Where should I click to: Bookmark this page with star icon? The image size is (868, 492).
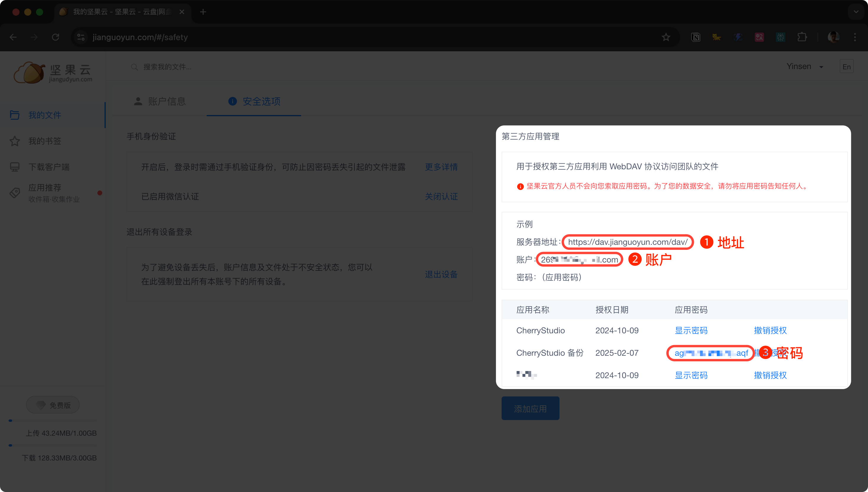[x=666, y=37]
